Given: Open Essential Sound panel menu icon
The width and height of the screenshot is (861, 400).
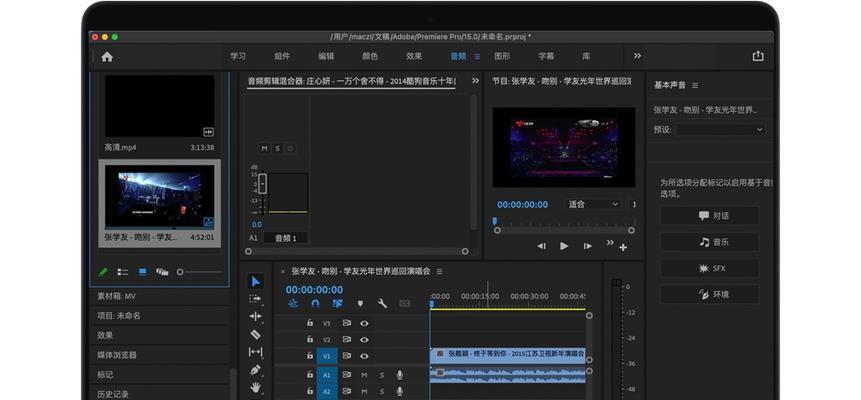Looking at the screenshot, I should tap(695, 85).
